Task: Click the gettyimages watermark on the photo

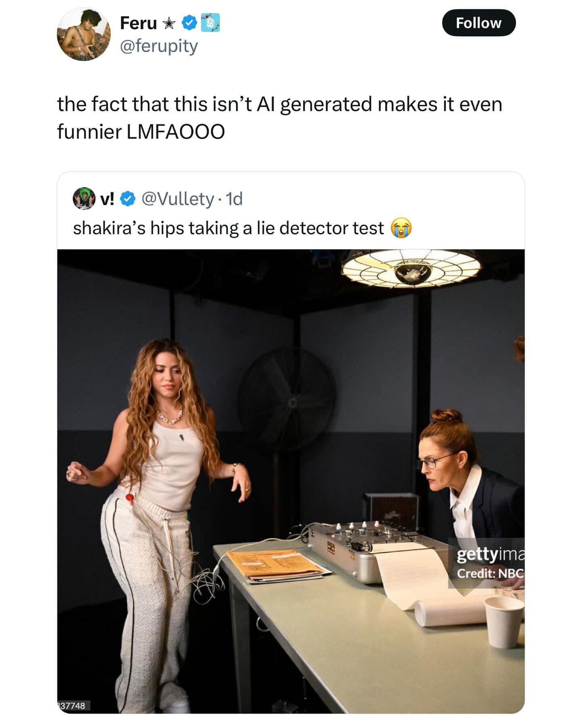Action: 490,556
